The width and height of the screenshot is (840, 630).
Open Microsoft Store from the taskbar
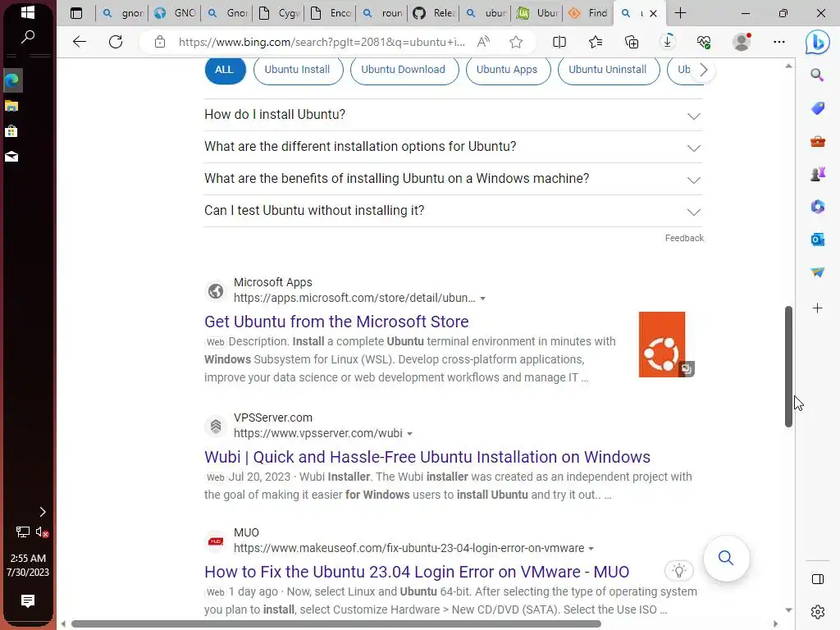11,131
